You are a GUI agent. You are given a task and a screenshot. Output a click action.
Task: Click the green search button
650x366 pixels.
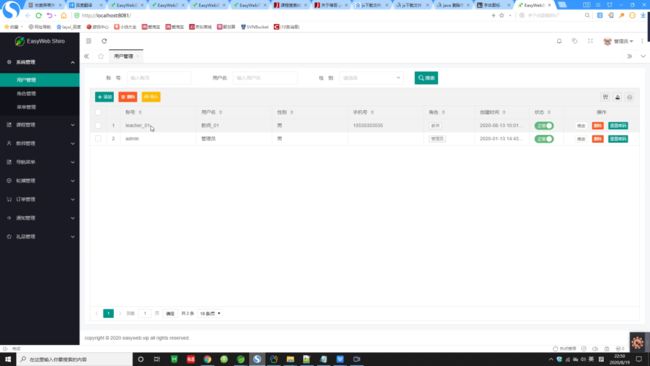coord(426,78)
